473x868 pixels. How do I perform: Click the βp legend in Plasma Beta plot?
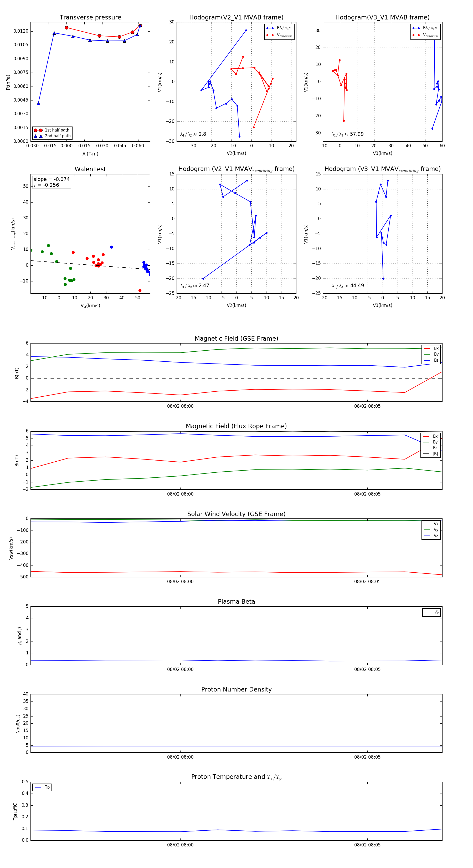[431, 612]
